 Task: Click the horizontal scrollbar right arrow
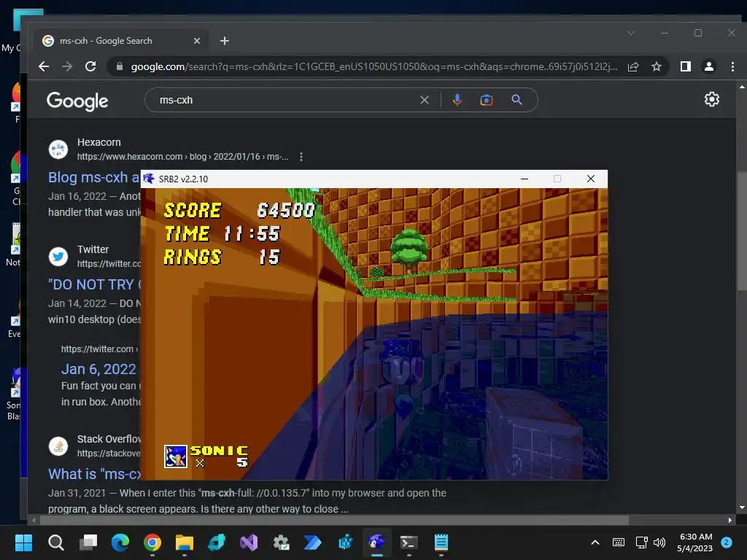(729, 520)
